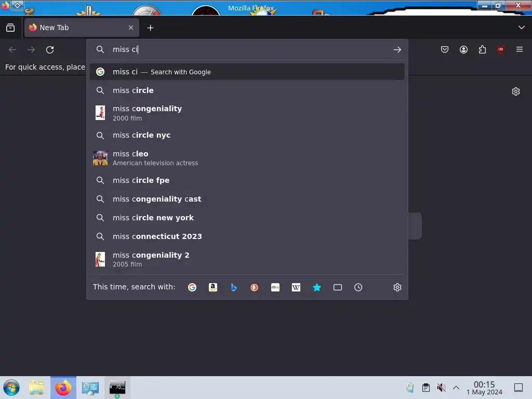The height and width of the screenshot is (399, 532).
Task: Go back one page
Action: click(x=12, y=50)
